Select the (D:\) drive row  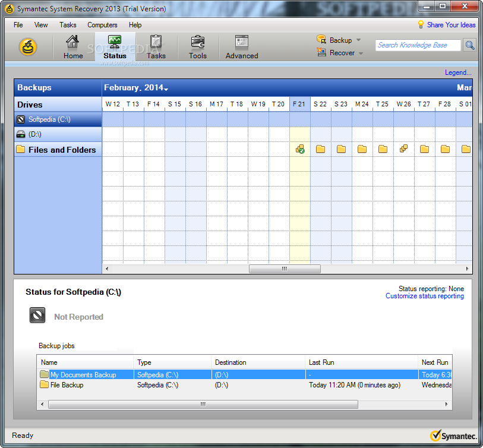(58, 134)
